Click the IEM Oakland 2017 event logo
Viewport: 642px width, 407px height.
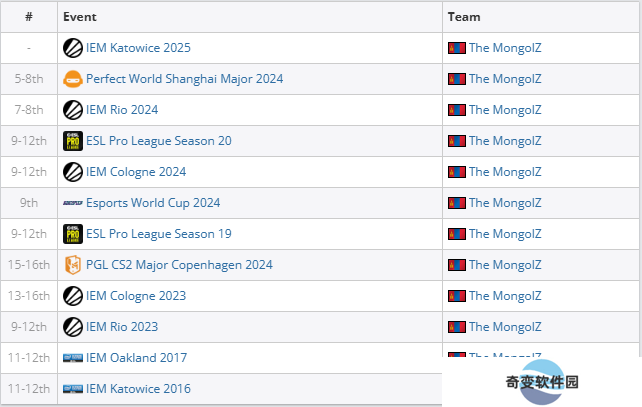click(x=73, y=358)
